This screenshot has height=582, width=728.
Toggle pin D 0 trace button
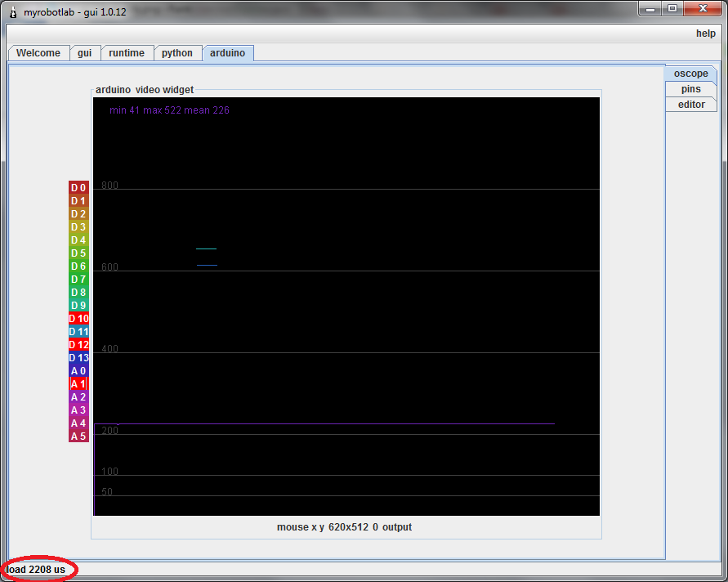[x=78, y=188]
